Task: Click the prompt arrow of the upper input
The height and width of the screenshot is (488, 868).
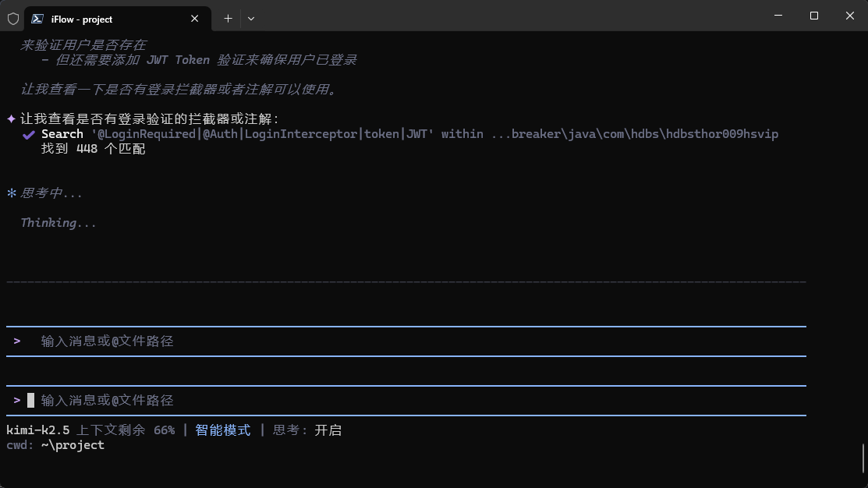Action: tap(17, 341)
